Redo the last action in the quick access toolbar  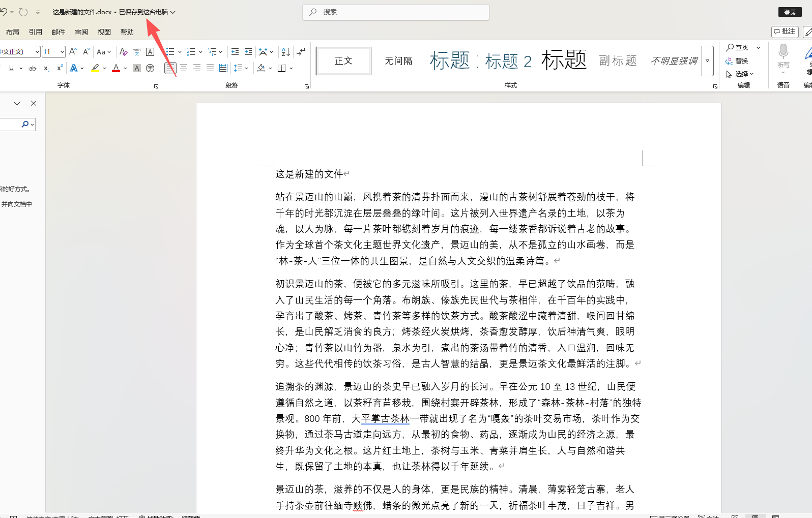(x=23, y=12)
